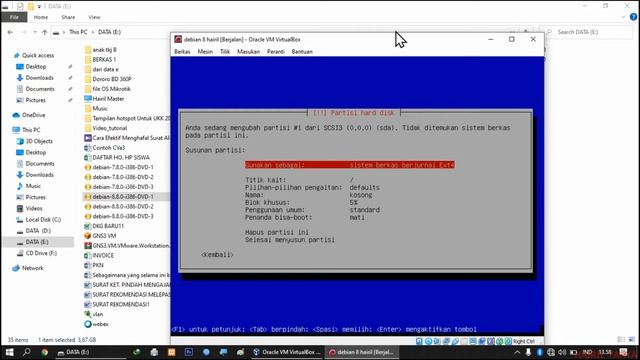Open the File tab in Explorer
Viewport: 640px width, 360px height.
point(14,17)
